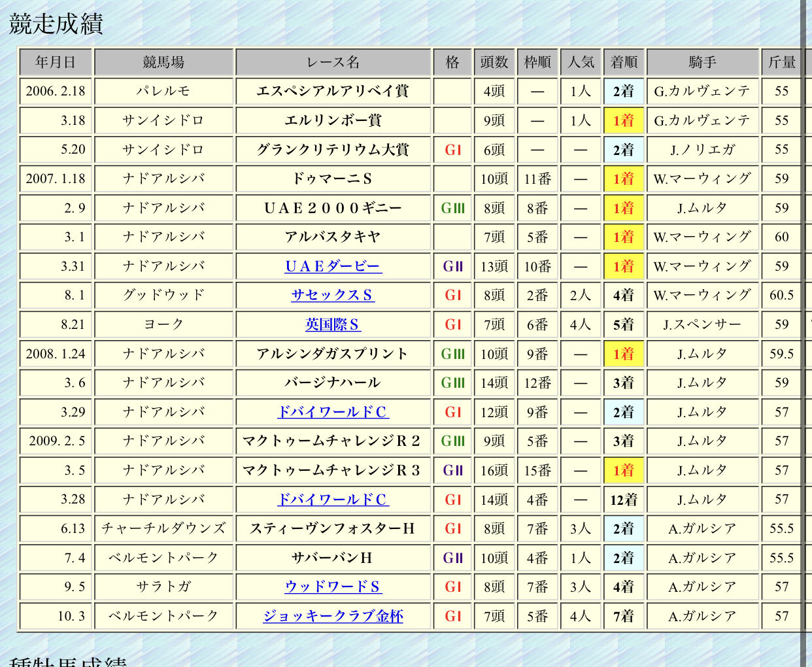Image resolution: width=812 pixels, height=667 pixels.
Task: Open the UAEダービー race link
Action: click(x=333, y=266)
